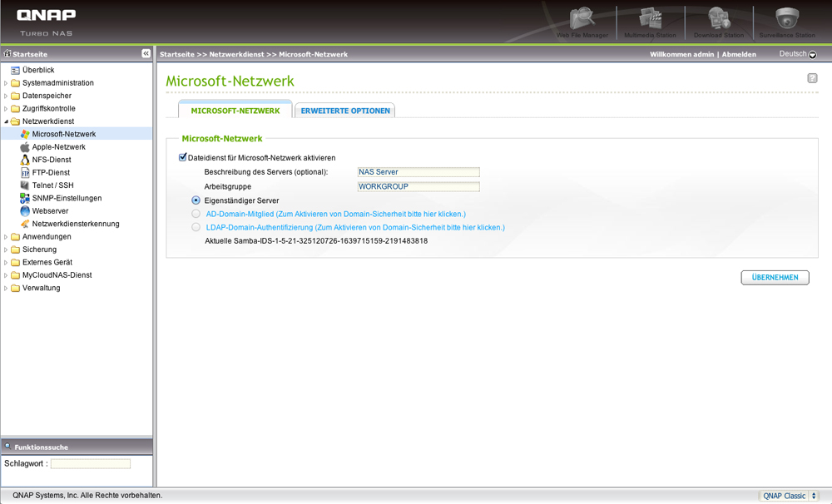Click the Schlagwort search field
Viewport: 832px width, 504px height.
tap(91, 464)
